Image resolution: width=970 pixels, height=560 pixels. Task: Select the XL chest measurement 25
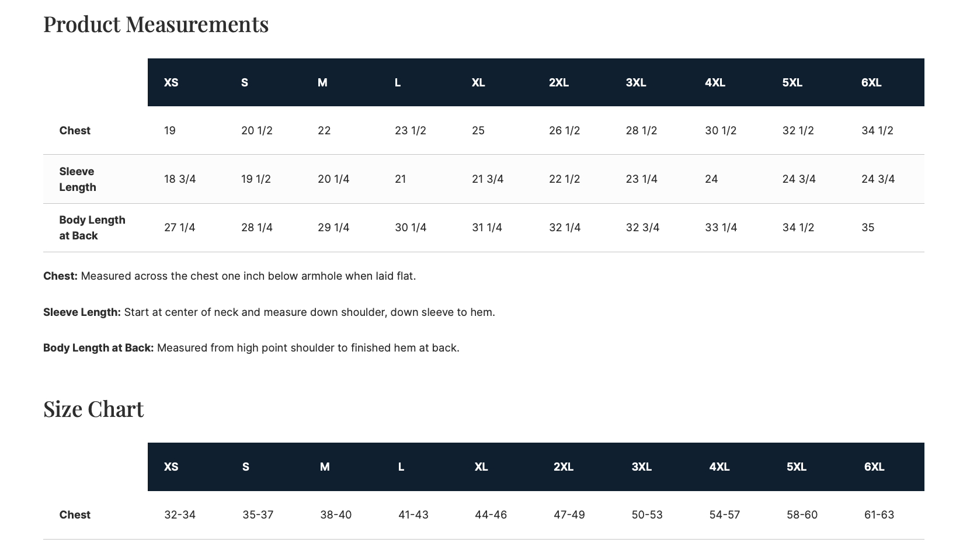click(478, 130)
